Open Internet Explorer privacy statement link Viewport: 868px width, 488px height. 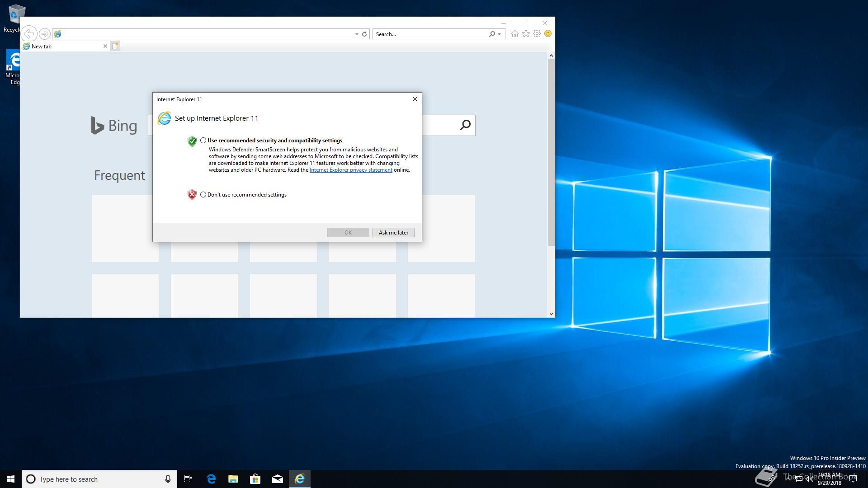351,170
